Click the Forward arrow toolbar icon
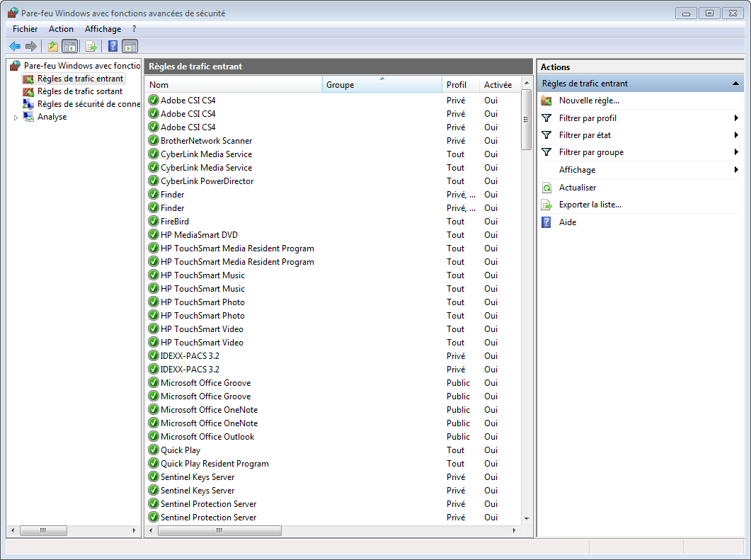 coord(31,47)
